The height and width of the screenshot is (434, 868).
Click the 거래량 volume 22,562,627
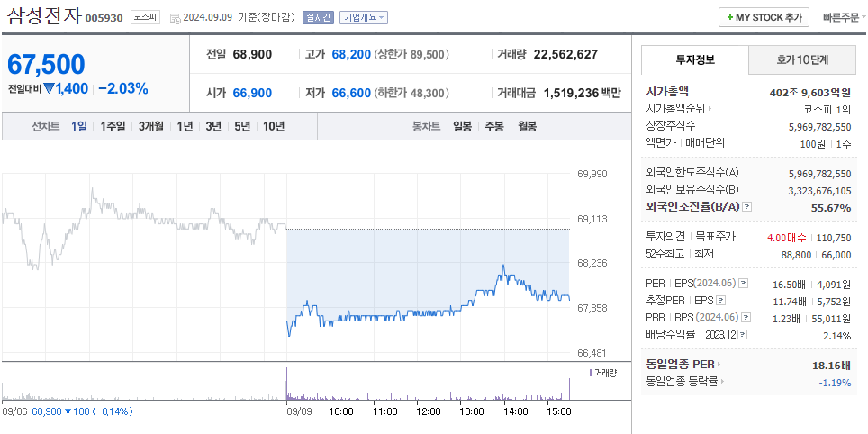click(x=565, y=55)
